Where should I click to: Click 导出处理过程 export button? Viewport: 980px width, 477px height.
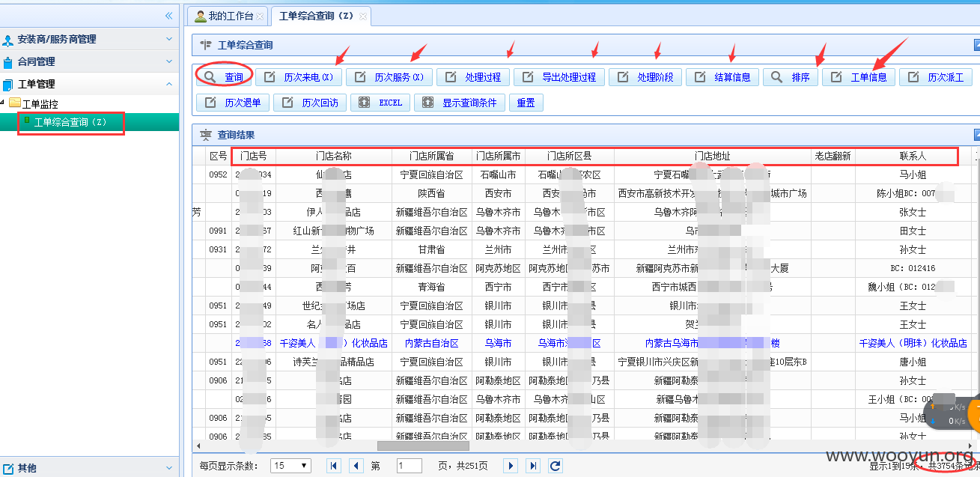(559, 77)
